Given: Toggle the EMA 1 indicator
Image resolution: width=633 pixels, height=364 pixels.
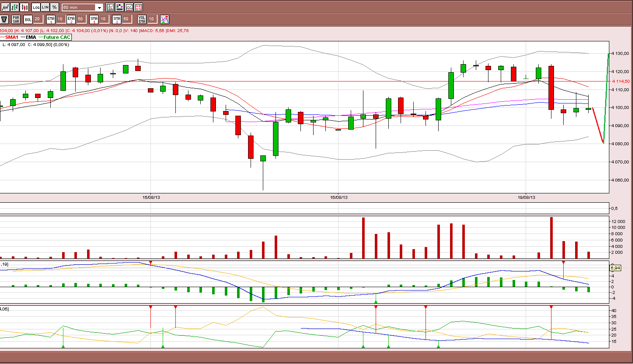Looking at the screenshot, I should (x=51, y=19).
